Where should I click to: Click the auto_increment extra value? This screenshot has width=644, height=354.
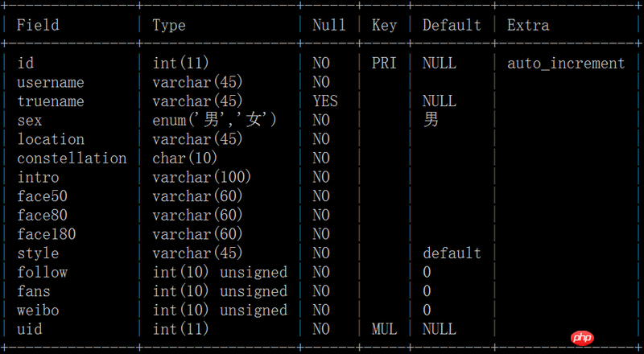pyautogui.click(x=566, y=64)
